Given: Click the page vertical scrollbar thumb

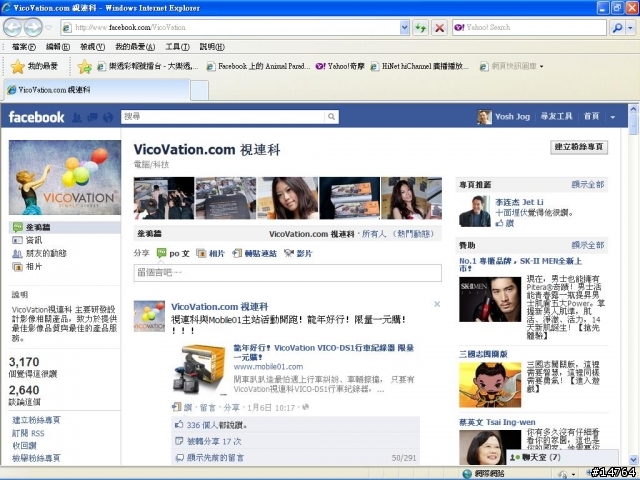Looking at the screenshot, I should tap(633, 124).
